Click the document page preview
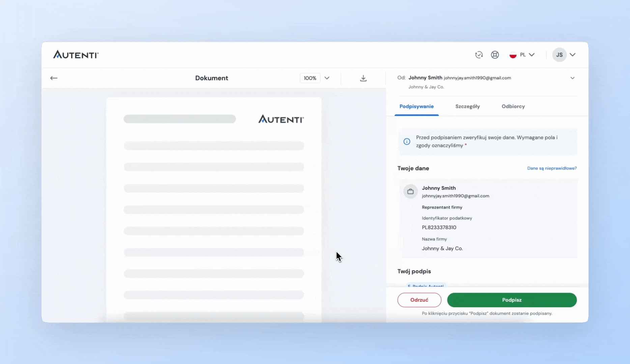 [x=214, y=209]
